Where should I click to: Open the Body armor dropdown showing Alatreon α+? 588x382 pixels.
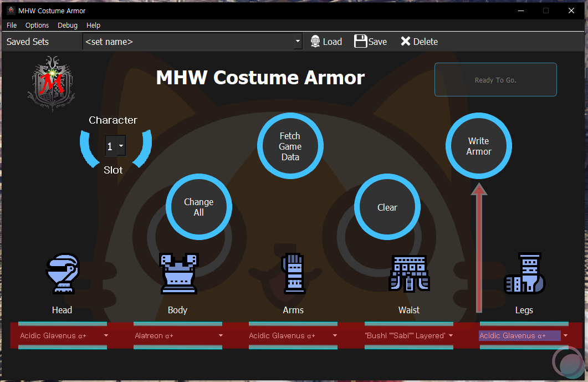click(x=178, y=335)
